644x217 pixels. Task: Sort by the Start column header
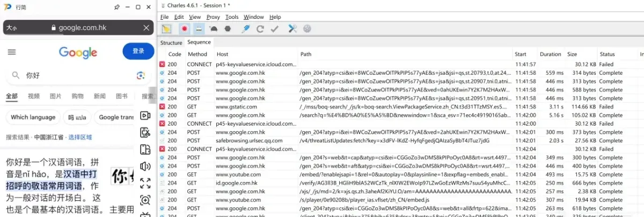point(521,54)
